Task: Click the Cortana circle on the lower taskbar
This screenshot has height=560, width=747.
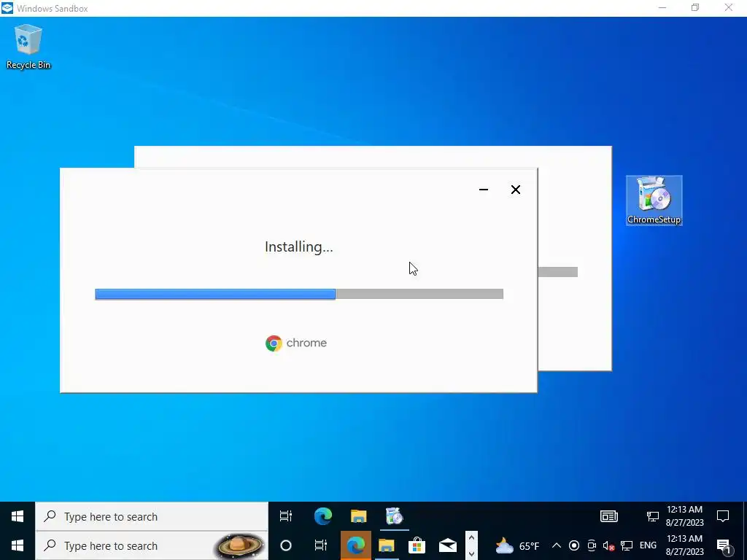Action: tap(286, 545)
